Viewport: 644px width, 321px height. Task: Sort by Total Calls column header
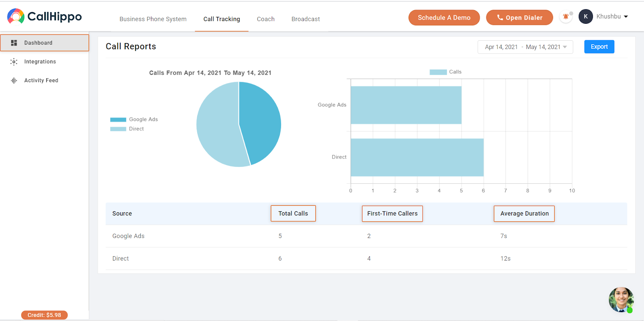[293, 213]
